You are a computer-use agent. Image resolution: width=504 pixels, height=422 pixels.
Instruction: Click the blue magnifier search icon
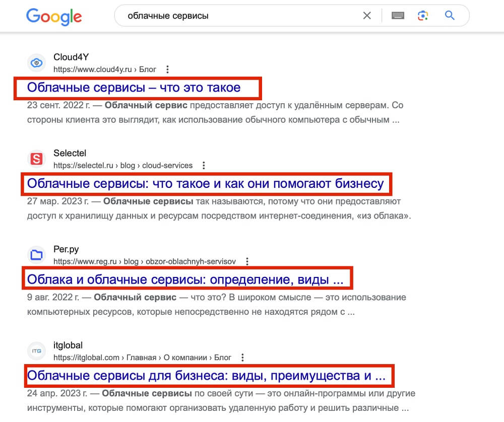tap(449, 16)
